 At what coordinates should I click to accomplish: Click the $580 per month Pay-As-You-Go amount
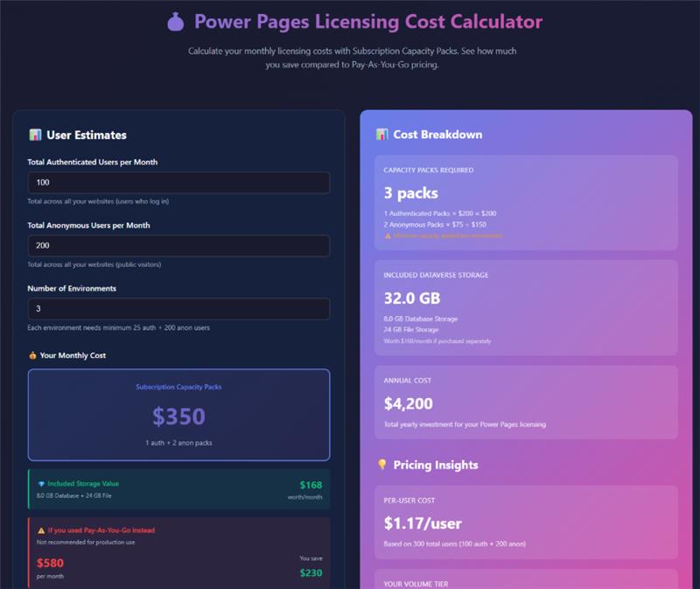coord(50,563)
